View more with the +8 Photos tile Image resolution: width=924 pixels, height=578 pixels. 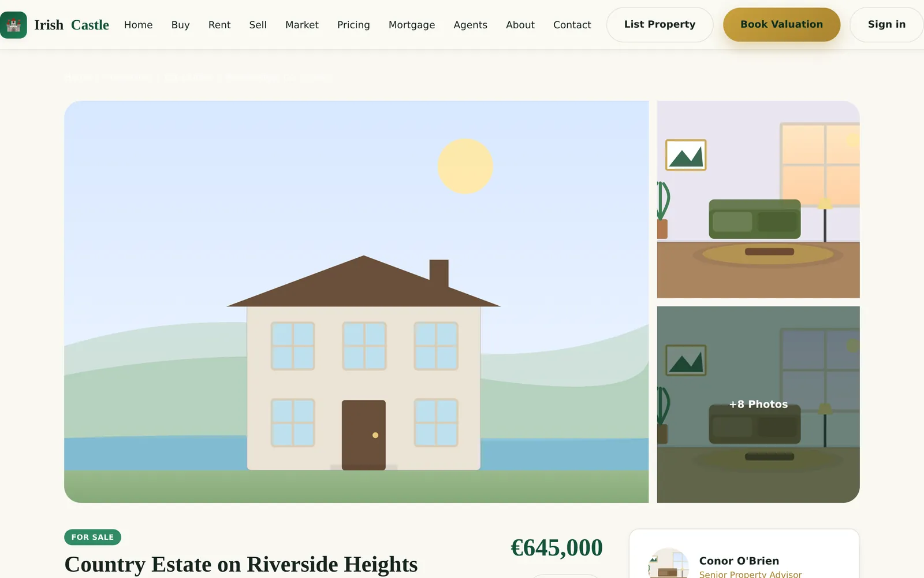point(758,405)
